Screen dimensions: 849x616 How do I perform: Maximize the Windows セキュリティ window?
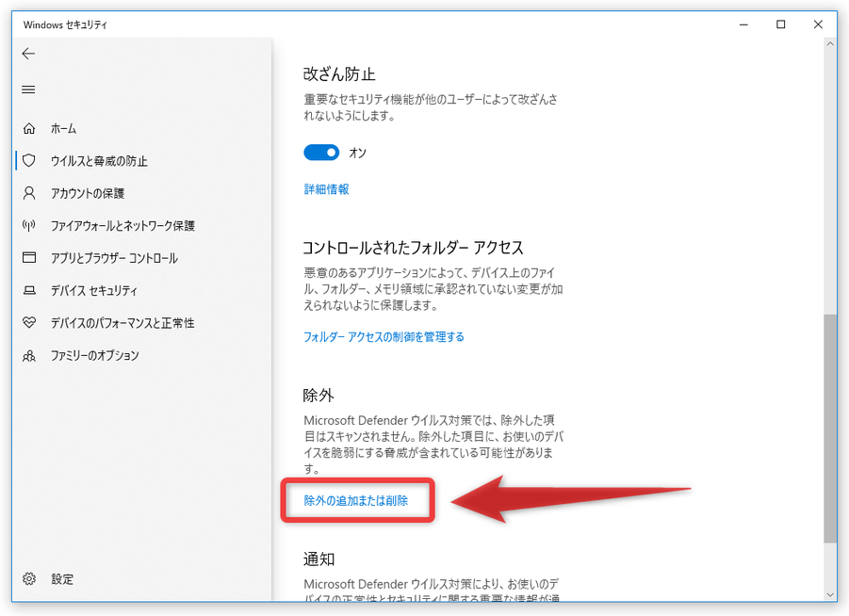(781, 24)
